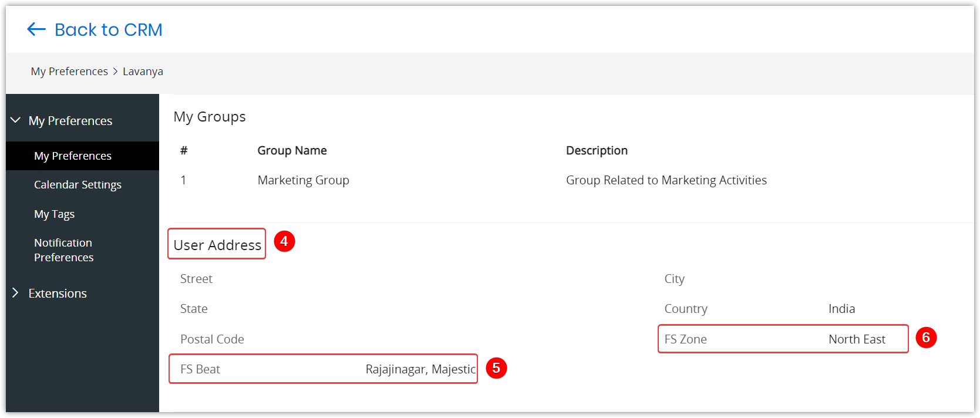This screenshot has width=980, height=418.
Task: Click the Rajajinagar, Majestic beat value
Action: point(420,369)
